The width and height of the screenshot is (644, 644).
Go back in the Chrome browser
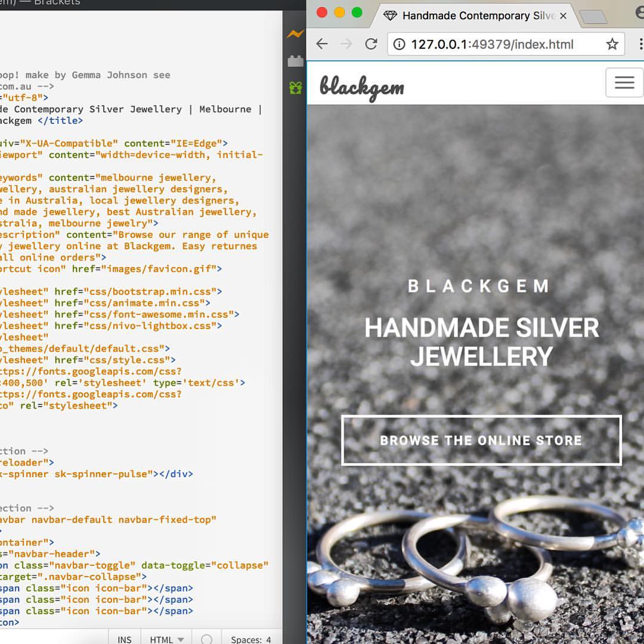(x=322, y=44)
